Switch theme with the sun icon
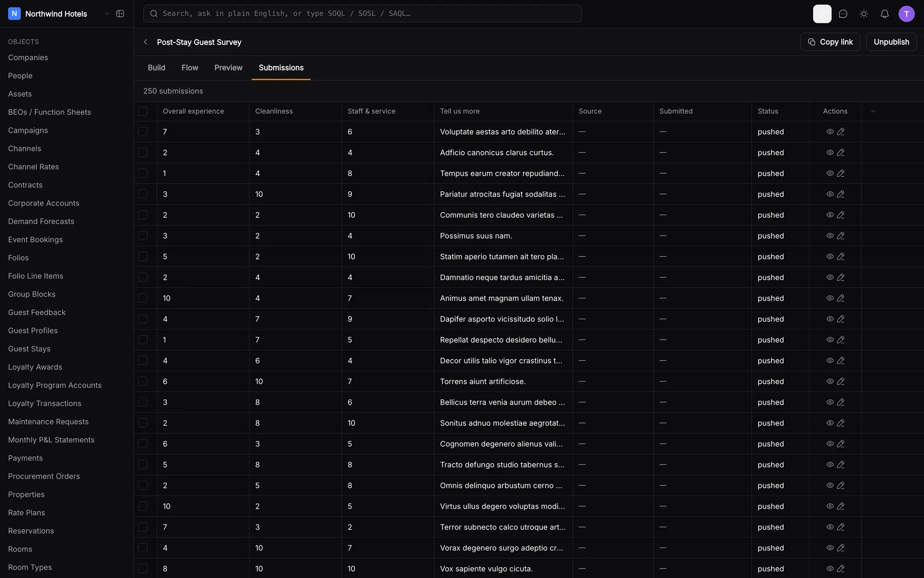Screen dimensions: 924x578 864,14
